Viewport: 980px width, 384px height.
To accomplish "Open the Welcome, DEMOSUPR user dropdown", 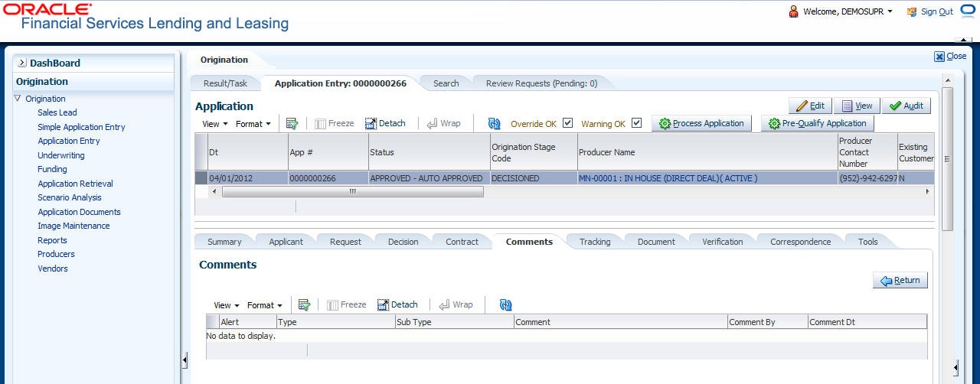I will [841, 11].
